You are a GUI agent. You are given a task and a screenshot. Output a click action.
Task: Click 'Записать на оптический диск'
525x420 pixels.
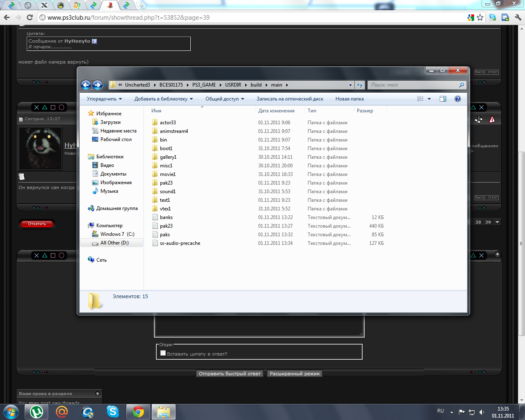point(290,99)
